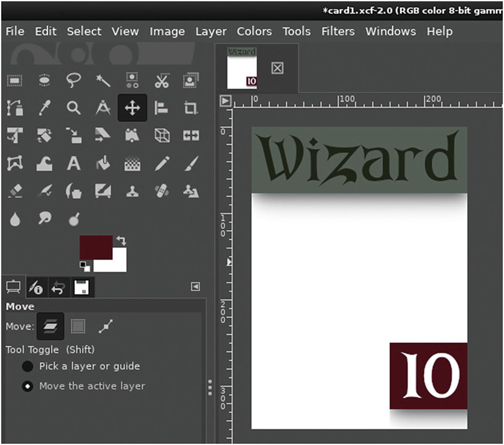Select the Bucket Fill tool
The height and width of the screenshot is (445, 504).
click(103, 163)
